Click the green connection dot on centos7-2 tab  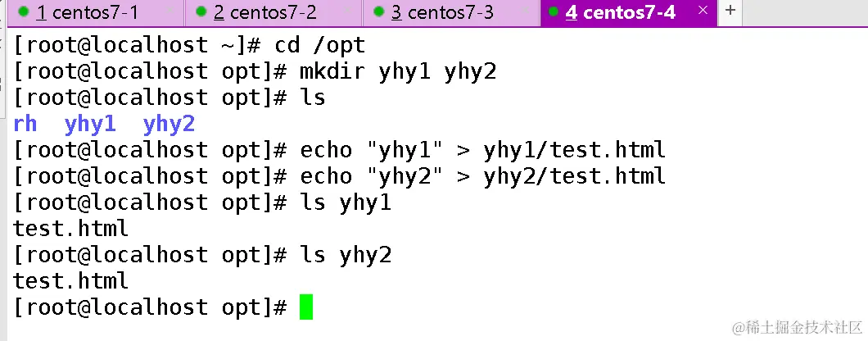[200, 12]
